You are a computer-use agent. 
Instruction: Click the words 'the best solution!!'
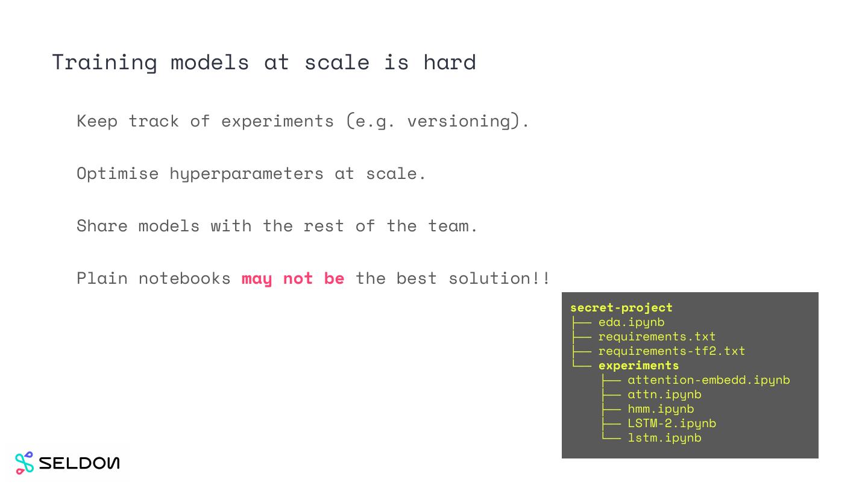click(452, 278)
